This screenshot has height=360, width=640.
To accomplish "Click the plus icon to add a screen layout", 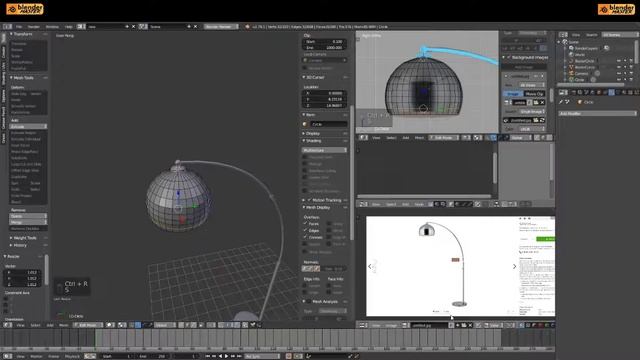I will click(127, 27).
